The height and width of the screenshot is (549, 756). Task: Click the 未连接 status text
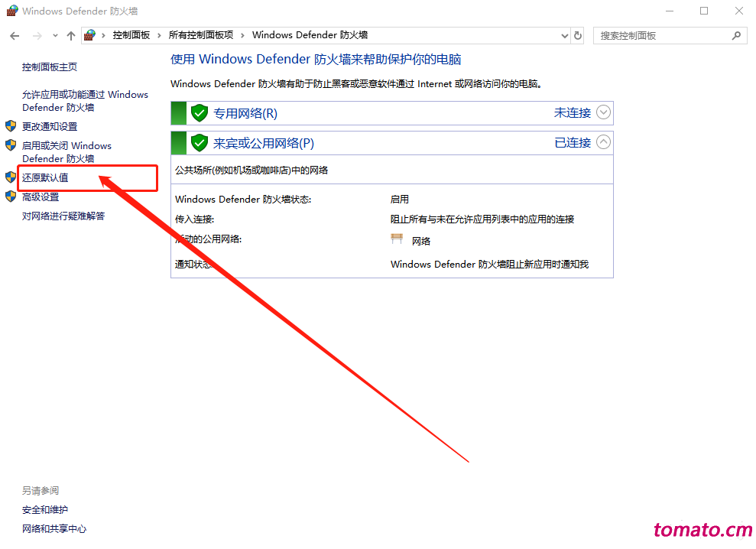pyautogui.click(x=573, y=113)
